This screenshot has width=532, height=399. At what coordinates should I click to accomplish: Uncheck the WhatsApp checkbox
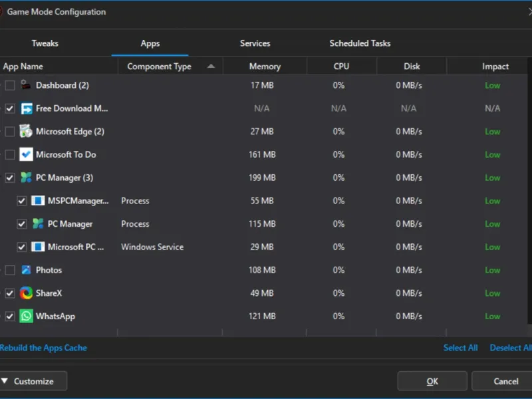pyautogui.click(x=10, y=316)
